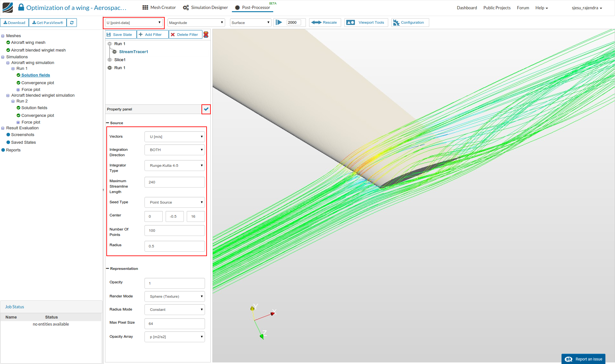This screenshot has height=364, width=615.
Task: Toggle visibility of bottom Run 1 entry
Action: coord(110,68)
